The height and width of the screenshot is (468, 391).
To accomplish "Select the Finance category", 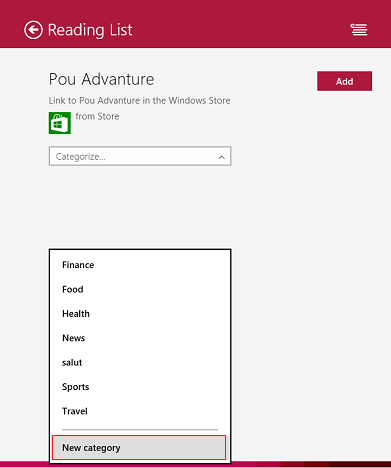I will [140, 265].
